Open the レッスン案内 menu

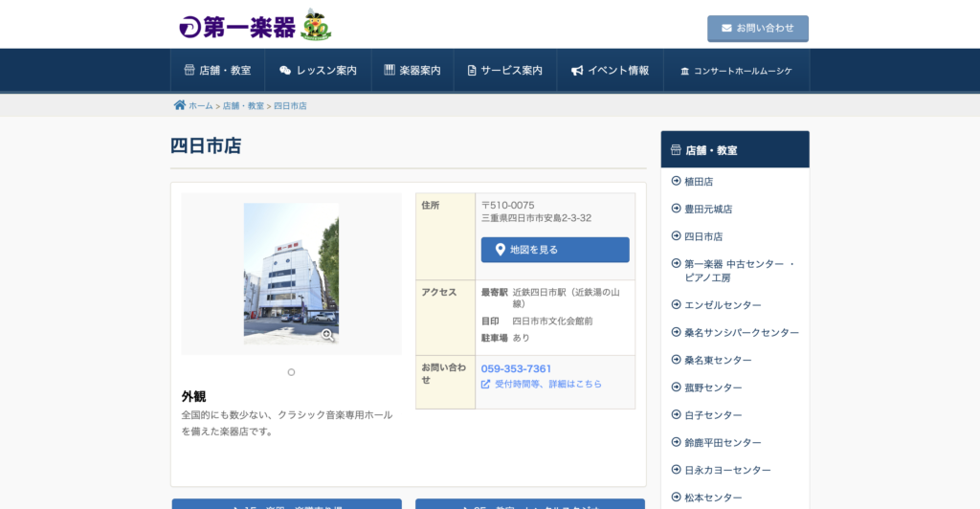pos(318,71)
